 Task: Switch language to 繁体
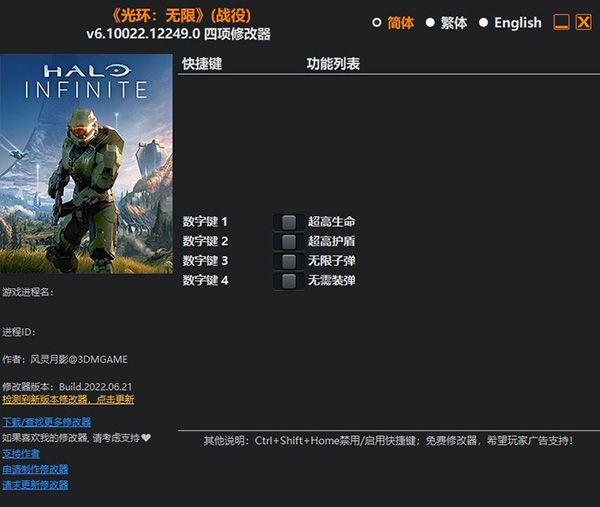(x=430, y=22)
